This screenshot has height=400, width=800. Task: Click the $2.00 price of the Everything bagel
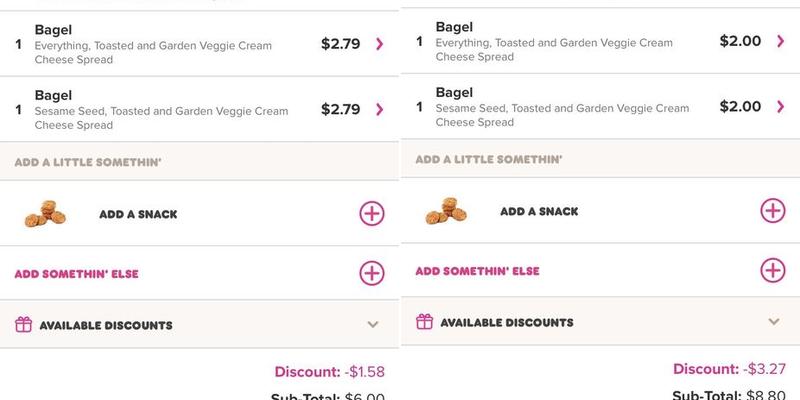[740, 42]
